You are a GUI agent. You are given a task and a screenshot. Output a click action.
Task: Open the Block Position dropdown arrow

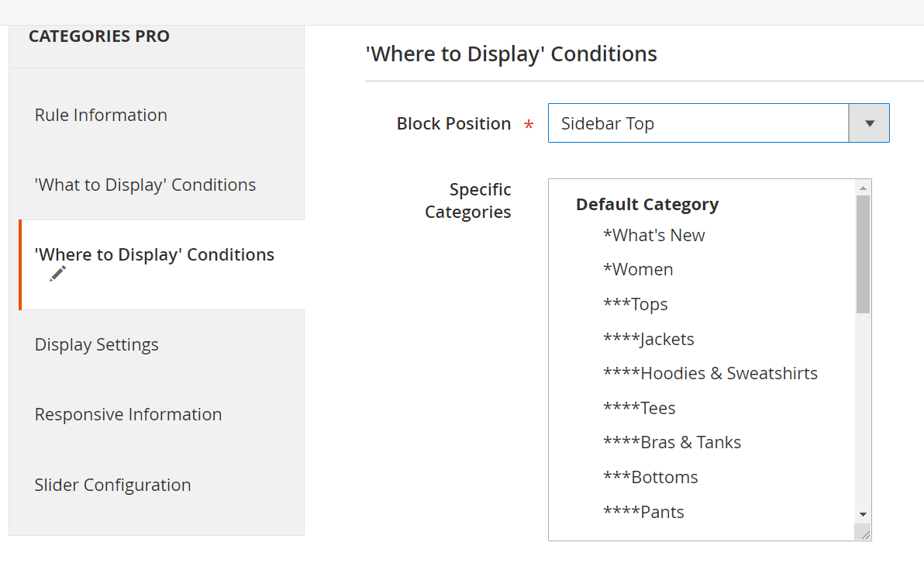[869, 123]
